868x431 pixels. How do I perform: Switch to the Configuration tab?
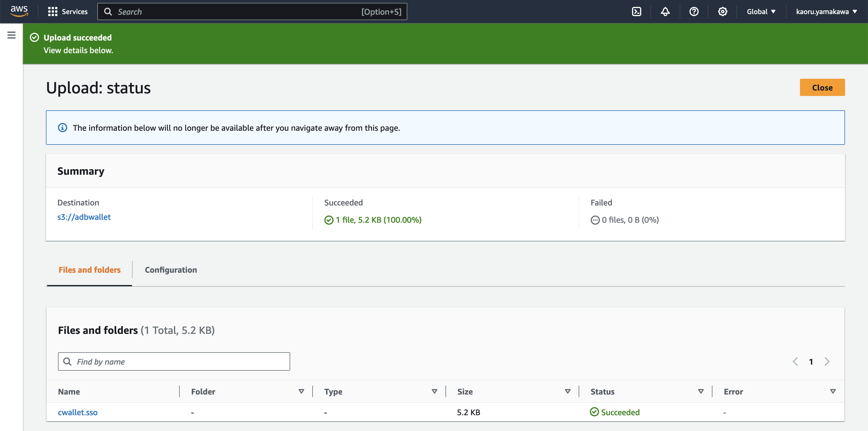(171, 270)
